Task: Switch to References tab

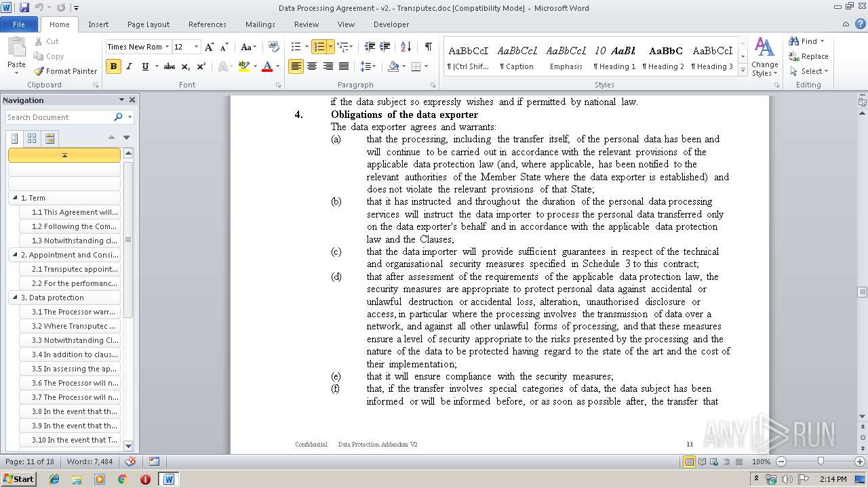Action: [x=208, y=24]
